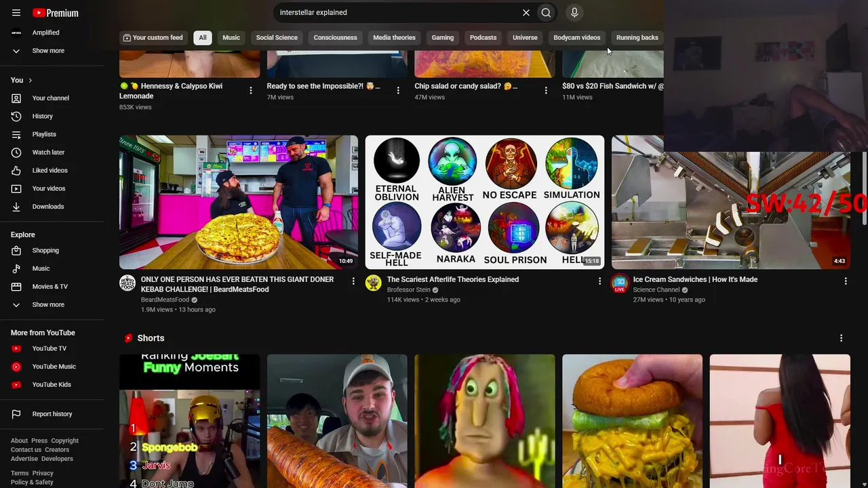The image size is (868, 488).
Task: Open the Your videos icon
Action: coord(16,188)
